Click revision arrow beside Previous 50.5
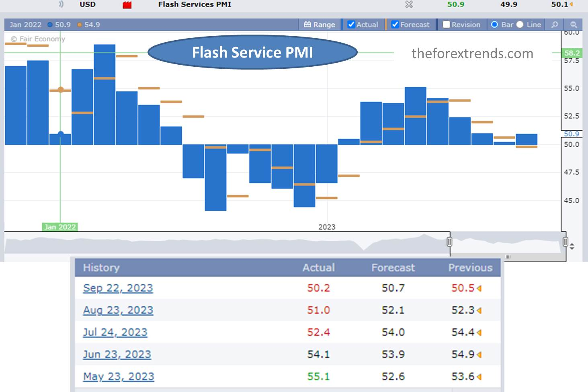The width and height of the screenshot is (588, 392). [x=479, y=288]
